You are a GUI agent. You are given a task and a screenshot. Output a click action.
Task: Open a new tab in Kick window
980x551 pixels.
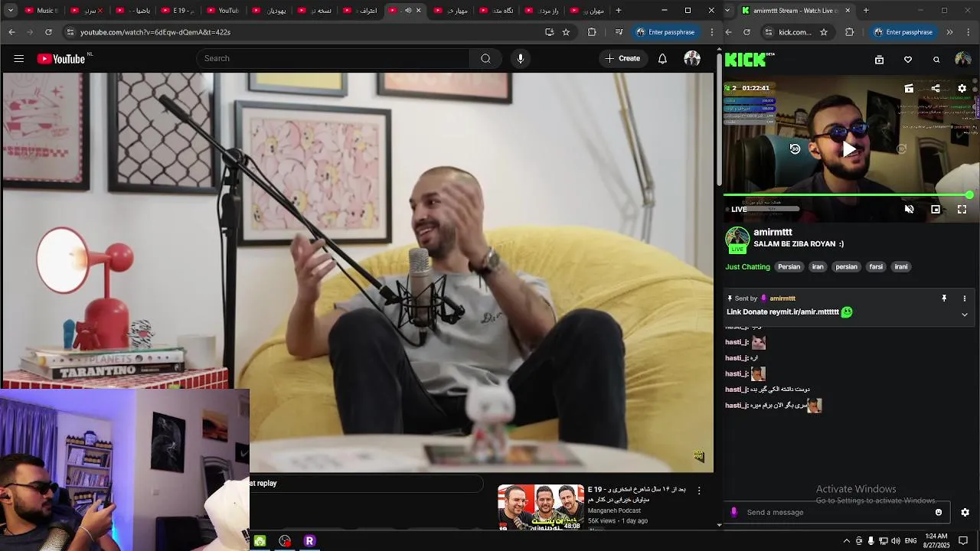[x=866, y=11]
